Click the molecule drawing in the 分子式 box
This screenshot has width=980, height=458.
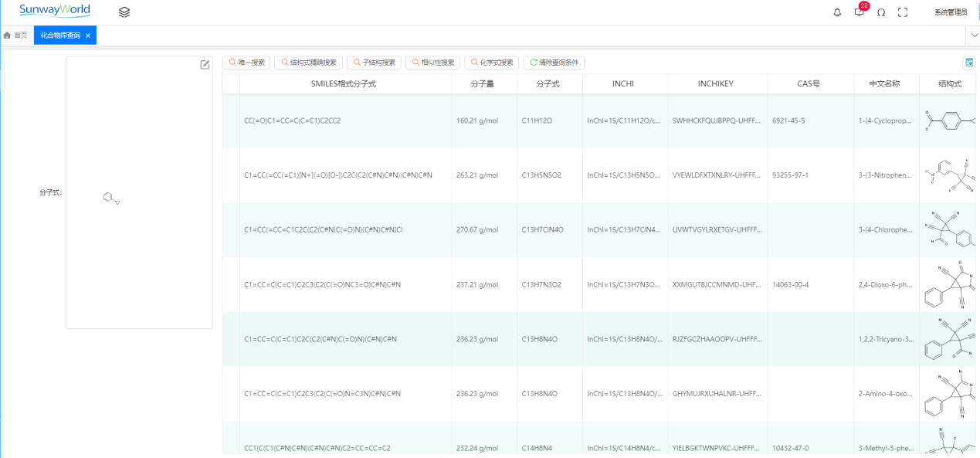(112, 199)
